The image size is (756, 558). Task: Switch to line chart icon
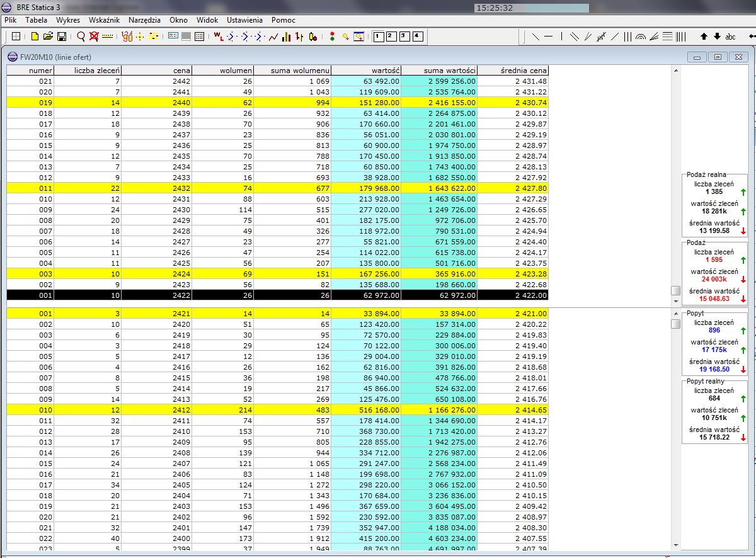[273, 37]
